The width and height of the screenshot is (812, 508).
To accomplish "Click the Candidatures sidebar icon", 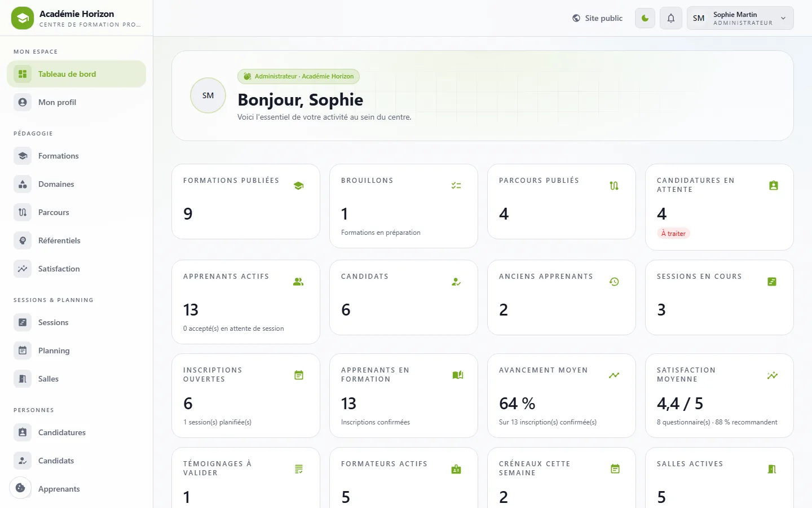I will click(23, 432).
